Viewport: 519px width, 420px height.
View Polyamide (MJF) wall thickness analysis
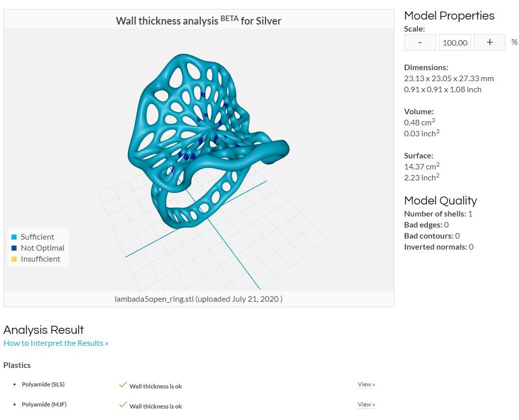366,404
